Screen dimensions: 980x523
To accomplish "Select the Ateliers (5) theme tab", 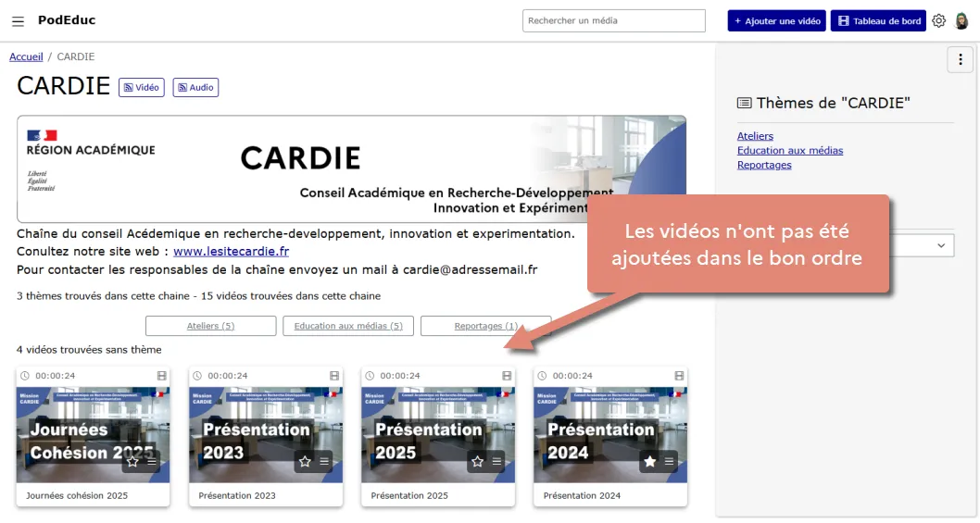I will (x=210, y=326).
